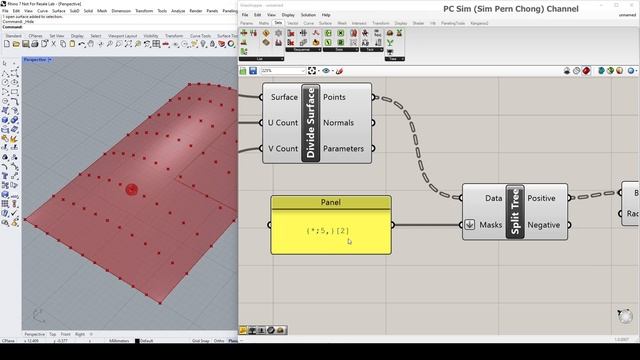Select the Pan hand tool in Rhino
This screenshot has width=640, height=360.
[x=91, y=44]
